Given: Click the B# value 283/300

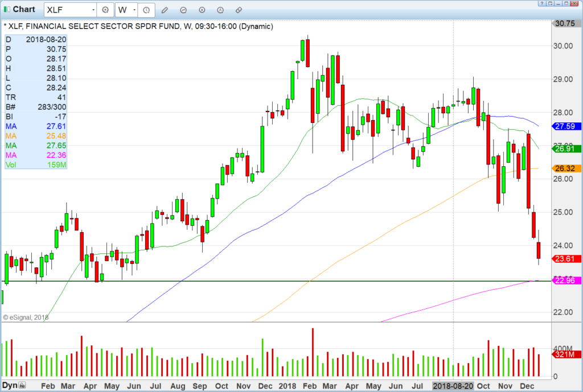Looking at the screenshot, I should 52,107.
